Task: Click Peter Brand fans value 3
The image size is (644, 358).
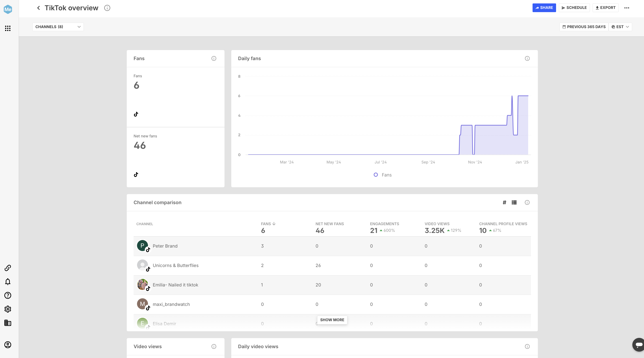Action: coord(262,246)
